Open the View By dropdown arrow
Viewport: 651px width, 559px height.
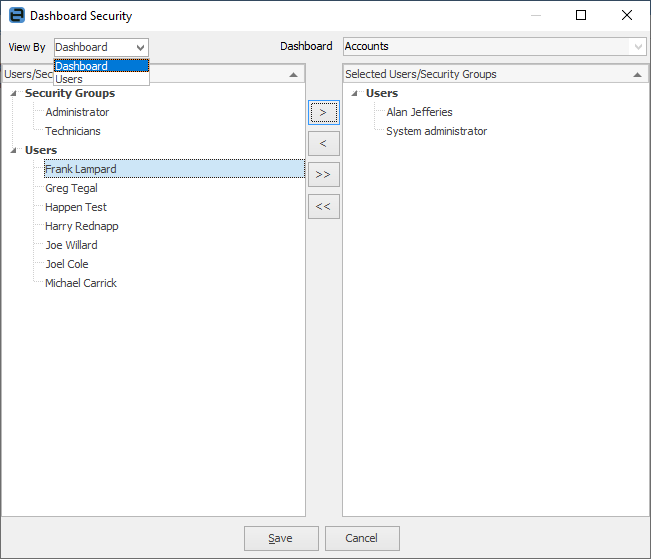click(140, 47)
